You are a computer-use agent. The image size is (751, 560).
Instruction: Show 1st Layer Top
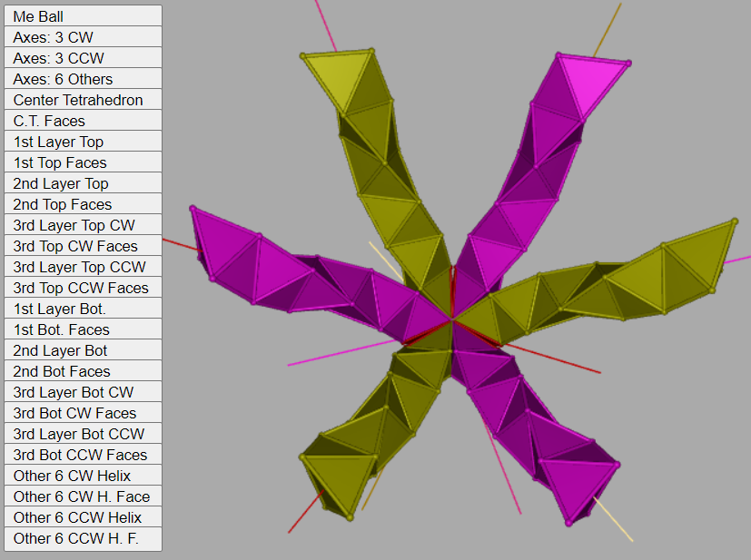(83, 142)
